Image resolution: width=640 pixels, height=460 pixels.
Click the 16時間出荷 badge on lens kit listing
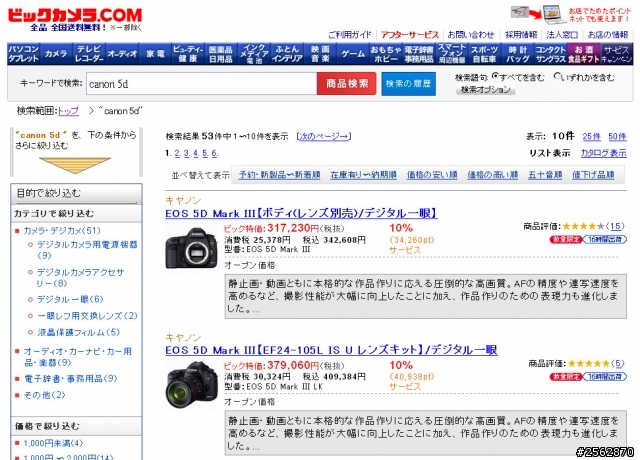click(604, 376)
